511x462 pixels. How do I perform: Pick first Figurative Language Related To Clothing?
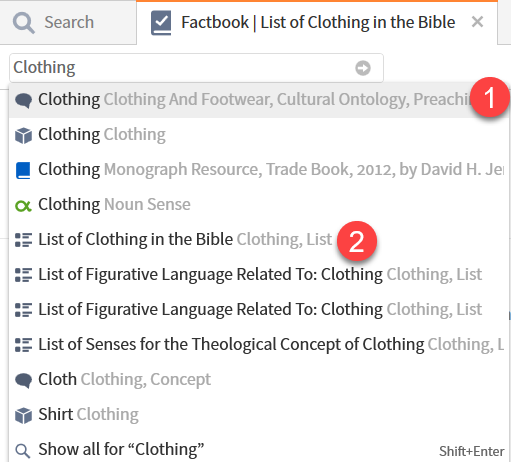[259, 275]
